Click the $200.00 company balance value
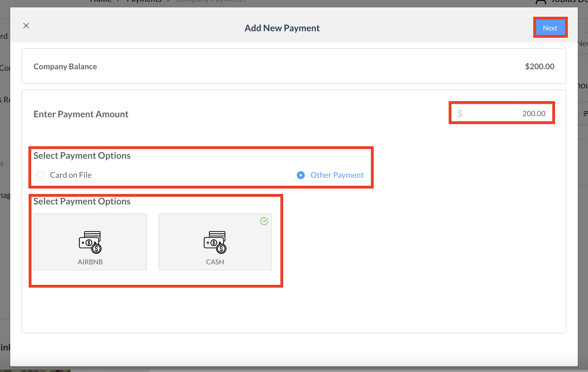Screen dimensions: 588x372 tap(539, 66)
